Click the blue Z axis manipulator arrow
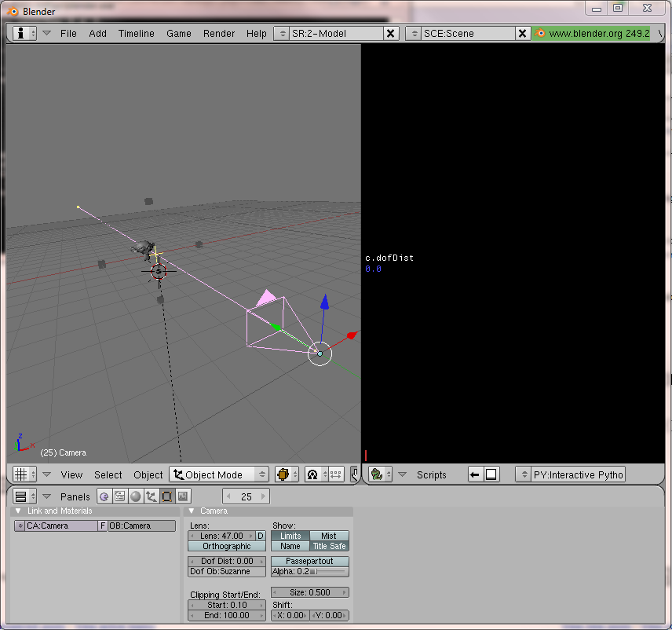The image size is (672, 630). coord(325,302)
